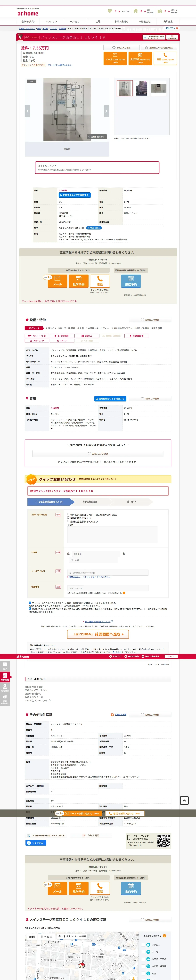Select the building exterior thumbnail
Image resolution: width=196 pixels, height=980 pixels.
click(x=142, y=88)
